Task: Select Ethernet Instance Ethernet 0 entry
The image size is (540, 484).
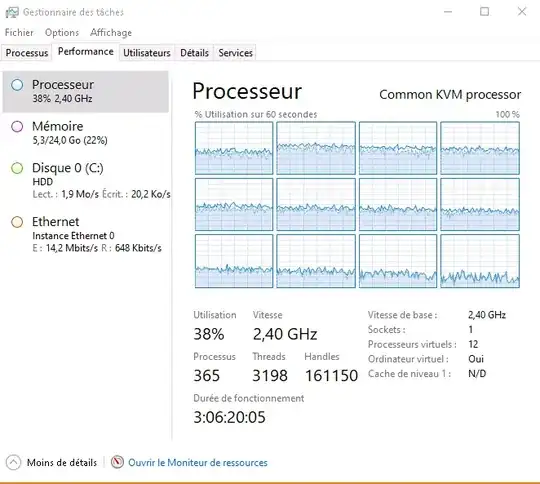Action: pos(86,235)
